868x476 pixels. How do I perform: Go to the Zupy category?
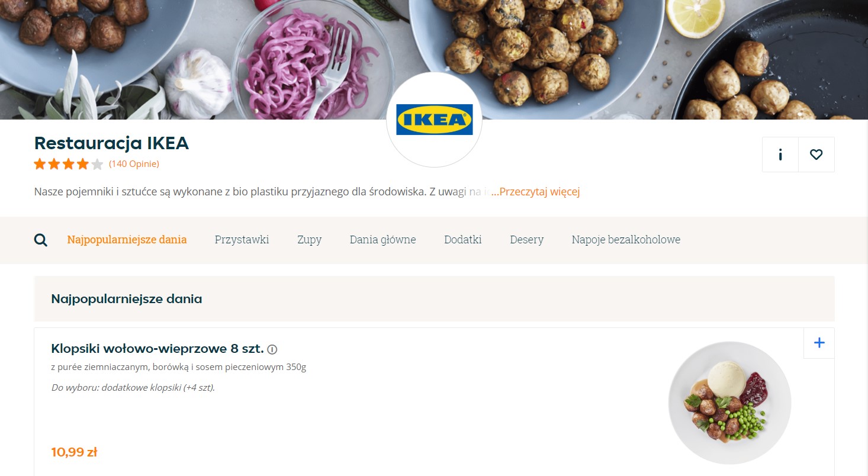point(309,240)
